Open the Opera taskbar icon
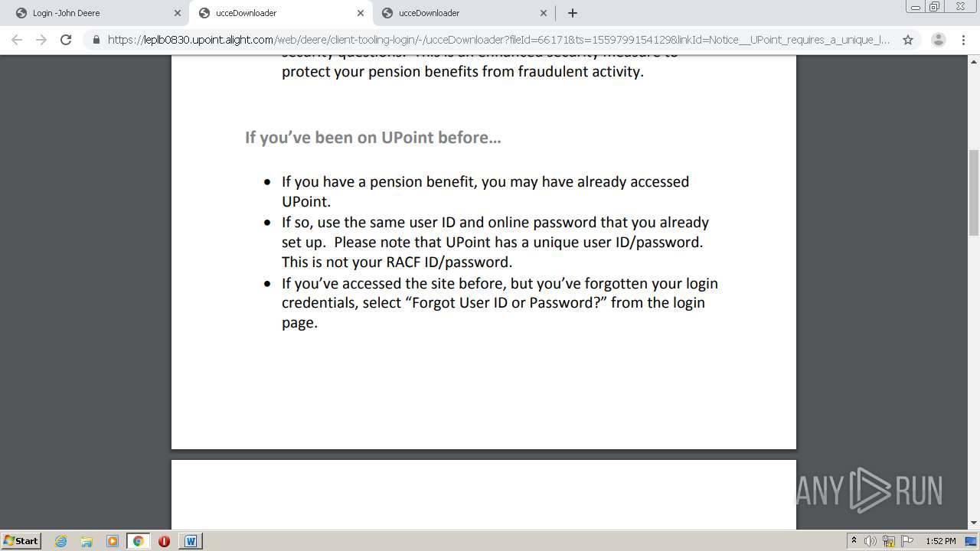 [164, 541]
